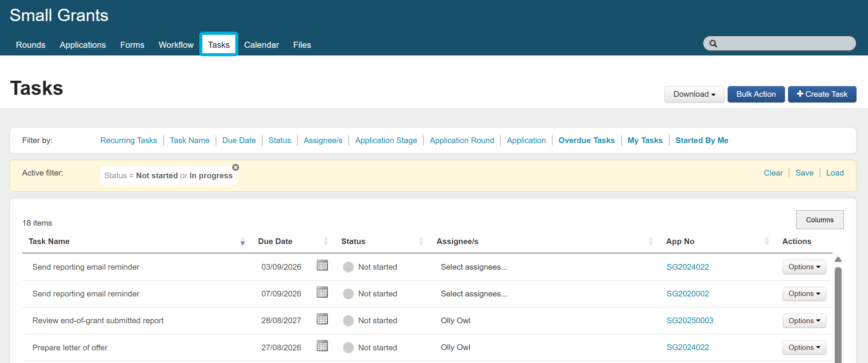Select assignees for 03/09/2026 task
The height and width of the screenshot is (363, 868).
coord(474,267)
